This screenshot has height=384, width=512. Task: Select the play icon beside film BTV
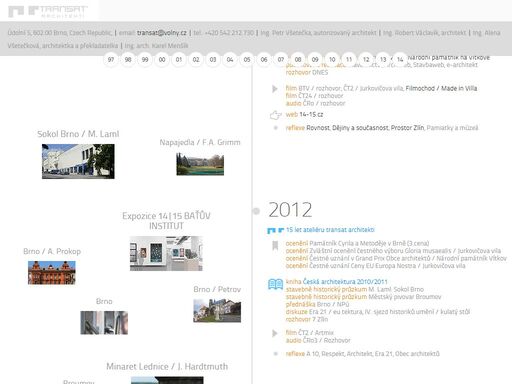[x=275, y=89]
